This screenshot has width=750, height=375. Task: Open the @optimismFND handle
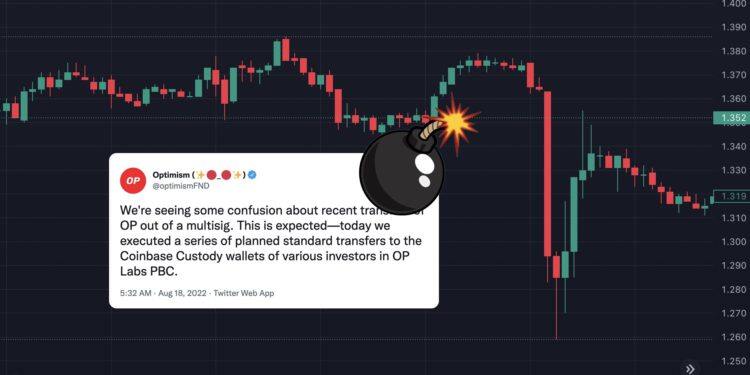(181, 186)
